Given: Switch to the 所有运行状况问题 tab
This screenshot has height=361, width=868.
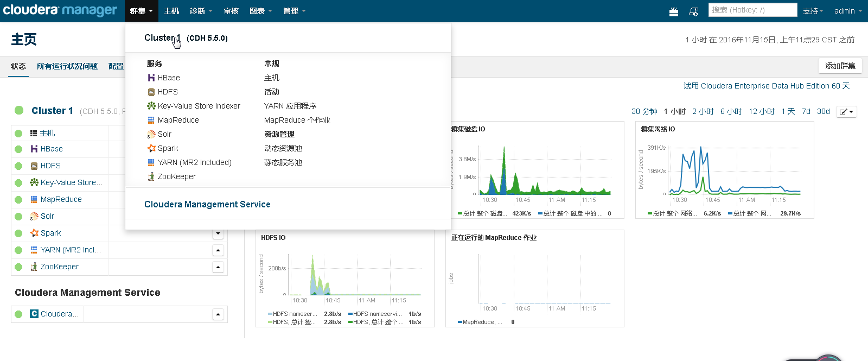Looking at the screenshot, I should tap(67, 66).
